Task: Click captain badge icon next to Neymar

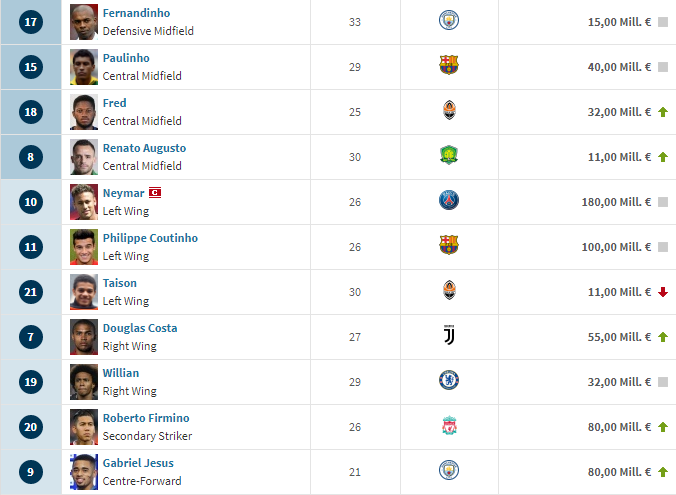Action: pyautogui.click(x=155, y=193)
